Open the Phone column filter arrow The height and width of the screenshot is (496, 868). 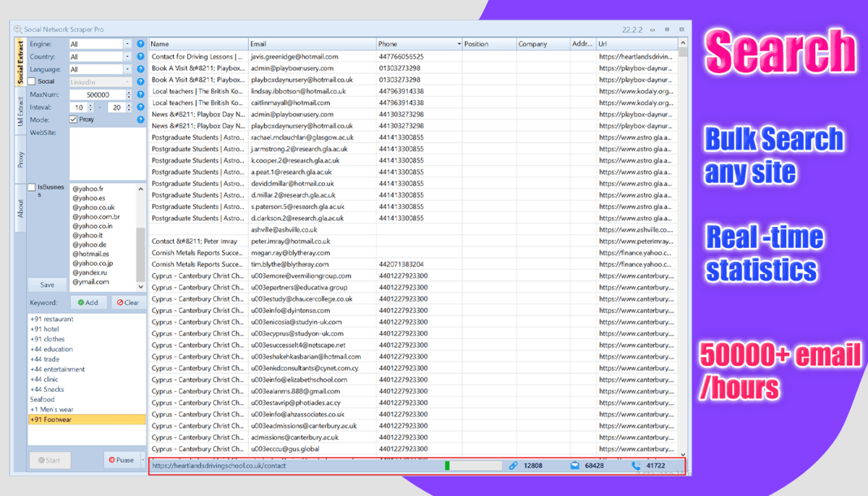coord(459,44)
